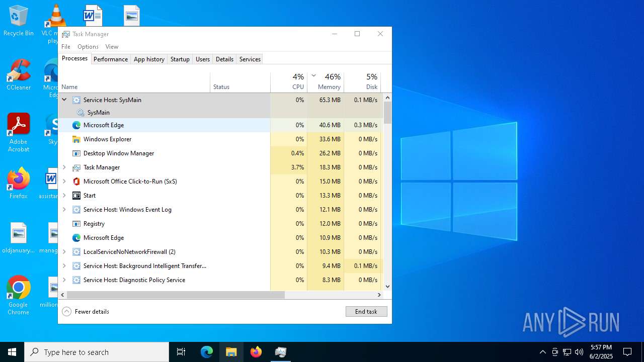Open File Explorer from the taskbar
This screenshot has width=644, height=362.
click(x=231, y=352)
